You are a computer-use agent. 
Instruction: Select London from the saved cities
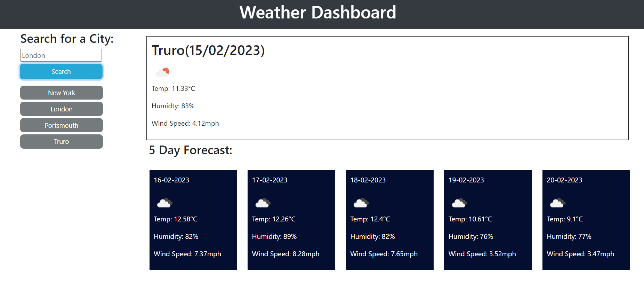pyautogui.click(x=62, y=109)
